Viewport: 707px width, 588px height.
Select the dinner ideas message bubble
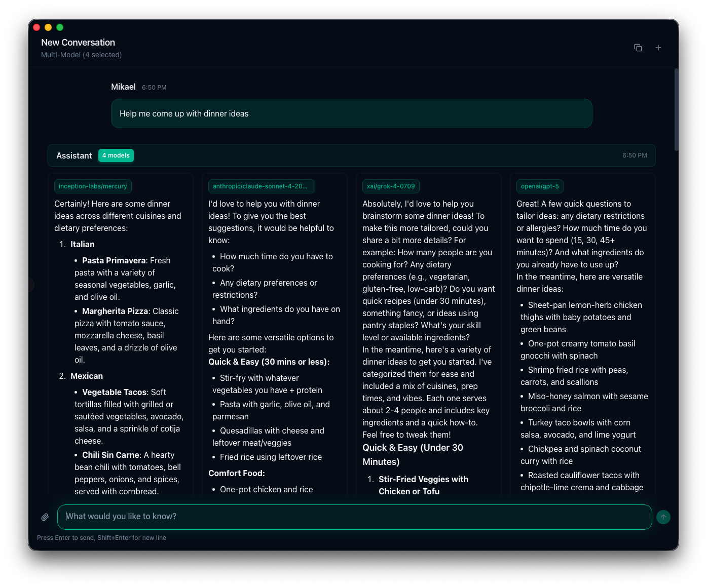point(351,113)
